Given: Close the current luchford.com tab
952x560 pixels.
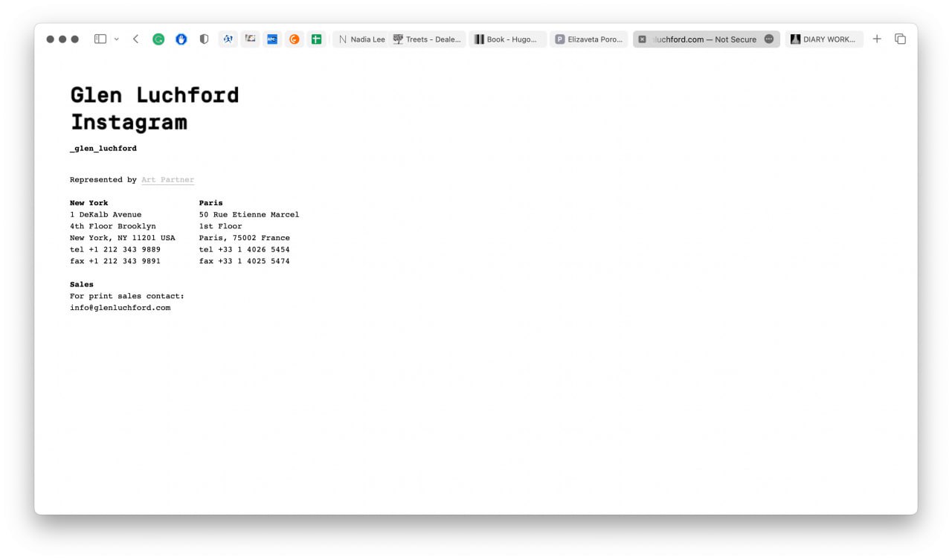Looking at the screenshot, I should point(643,39).
